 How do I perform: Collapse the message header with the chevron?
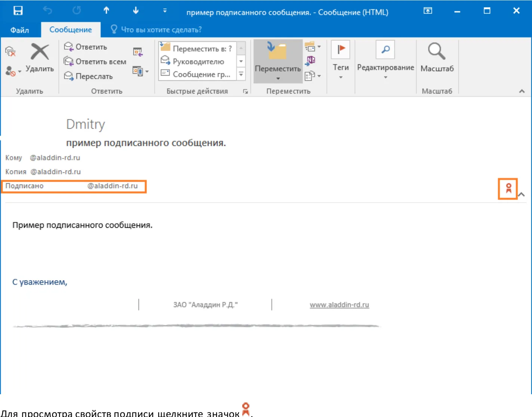pos(522,194)
